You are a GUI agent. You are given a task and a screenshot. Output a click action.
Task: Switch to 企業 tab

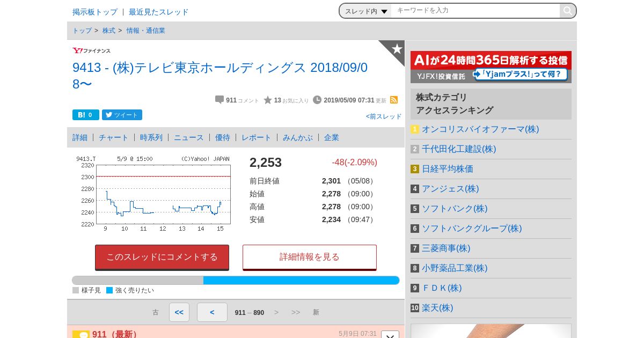click(332, 137)
